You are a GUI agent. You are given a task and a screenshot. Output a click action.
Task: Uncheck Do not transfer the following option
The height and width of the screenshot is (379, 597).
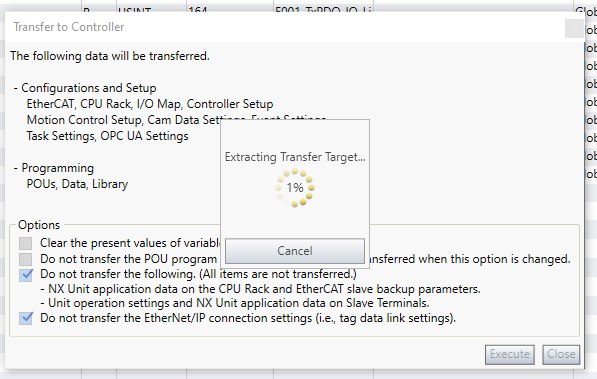pyautogui.click(x=26, y=275)
